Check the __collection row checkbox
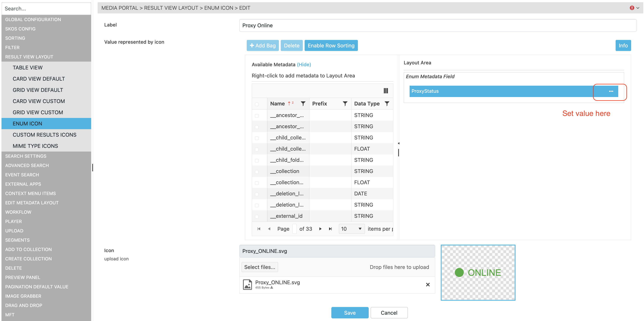The width and height of the screenshot is (644, 321). click(x=257, y=172)
